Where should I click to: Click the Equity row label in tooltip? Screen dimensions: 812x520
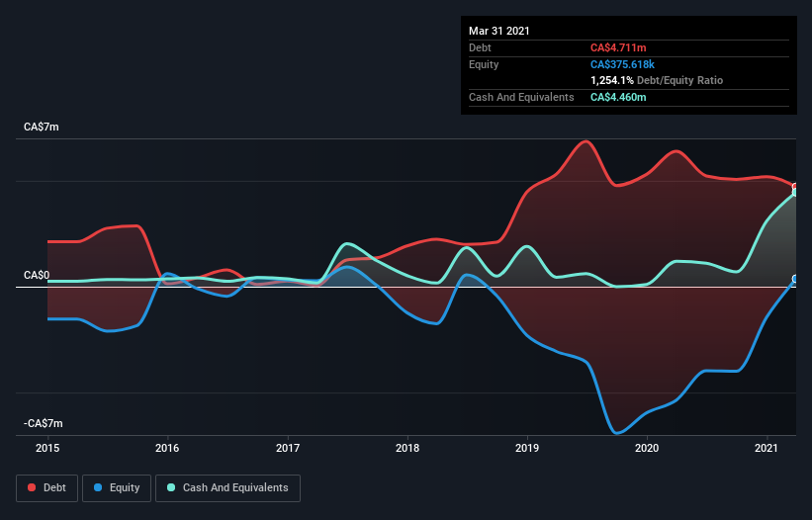[x=484, y=64]
